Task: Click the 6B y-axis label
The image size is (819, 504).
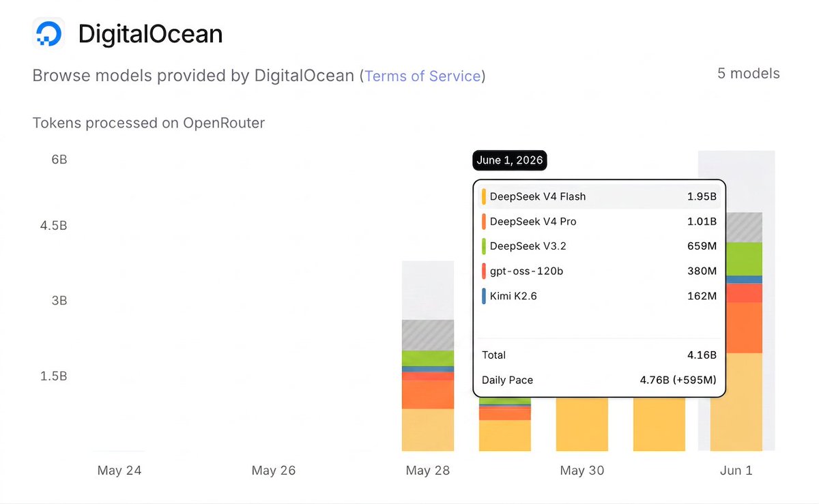Action: pyautogui.click(x=59, y=160)
